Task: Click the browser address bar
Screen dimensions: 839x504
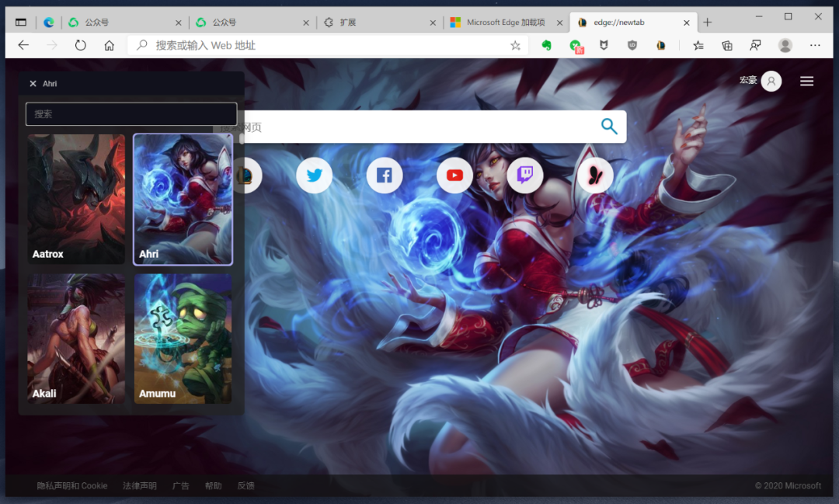Action: click(328, 46)
